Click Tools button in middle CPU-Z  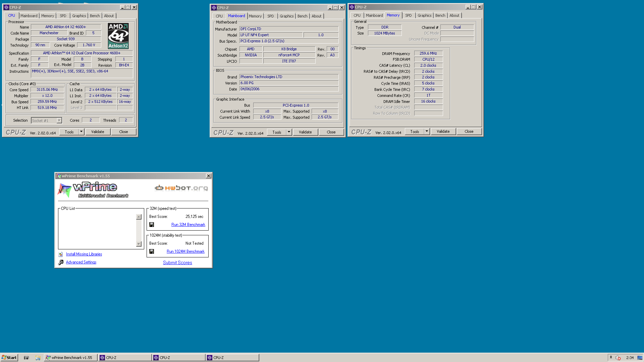pos(277,132)
